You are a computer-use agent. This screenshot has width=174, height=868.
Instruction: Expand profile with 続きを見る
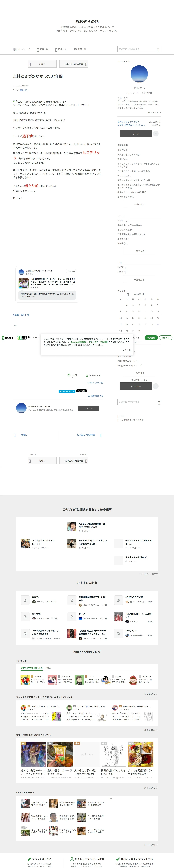pos(154,113)
